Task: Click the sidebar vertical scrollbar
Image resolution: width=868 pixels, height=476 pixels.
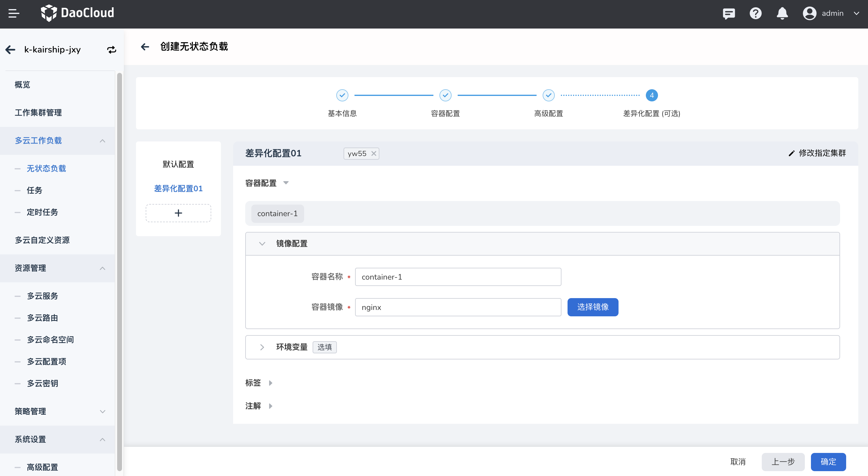Action: click(119, 271)
